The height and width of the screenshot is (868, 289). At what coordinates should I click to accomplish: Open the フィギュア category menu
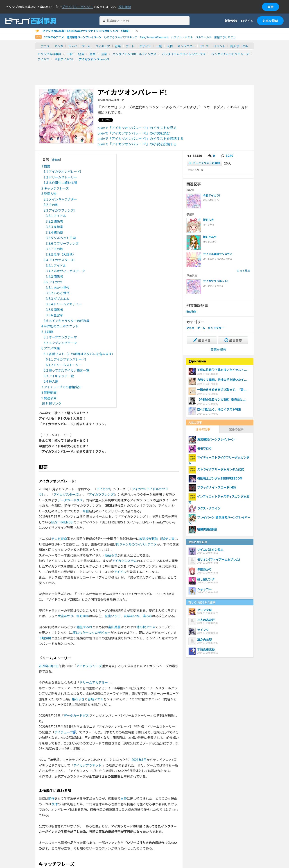[x=103, y=46]
